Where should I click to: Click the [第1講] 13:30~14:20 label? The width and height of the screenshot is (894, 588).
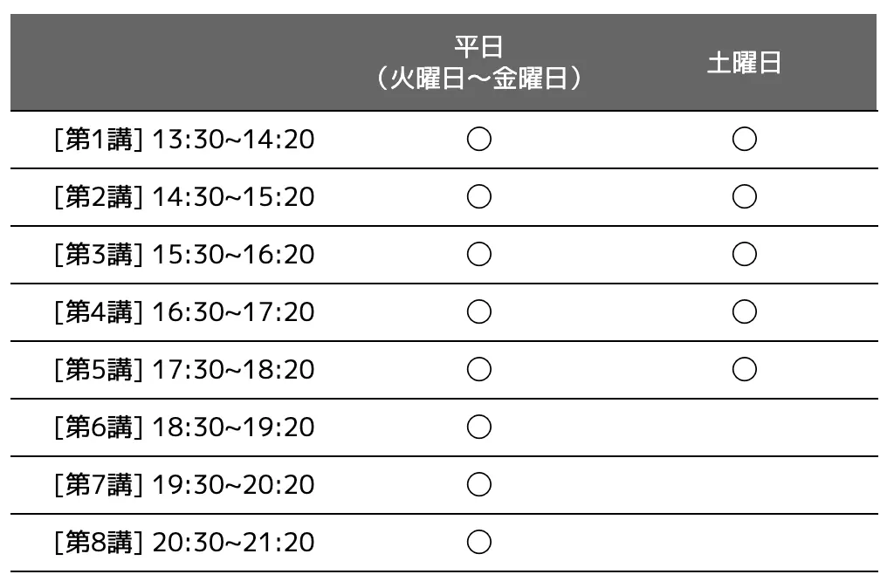[x=184, y=140]
